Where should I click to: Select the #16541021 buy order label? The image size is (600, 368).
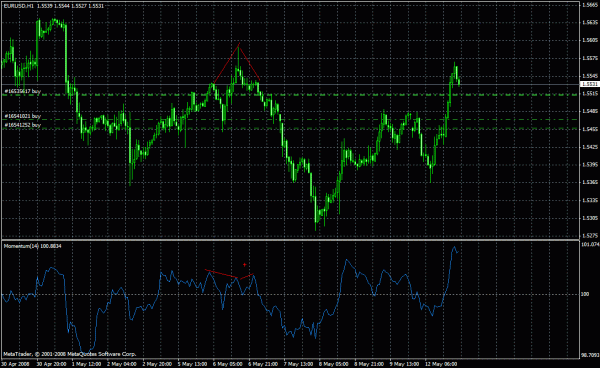pos(23,116)
